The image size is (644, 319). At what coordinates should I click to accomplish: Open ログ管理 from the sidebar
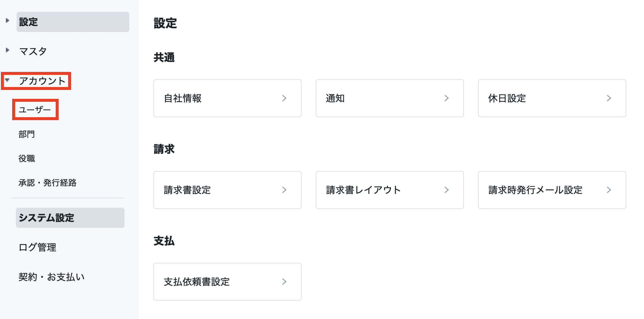tap(37, 247)
